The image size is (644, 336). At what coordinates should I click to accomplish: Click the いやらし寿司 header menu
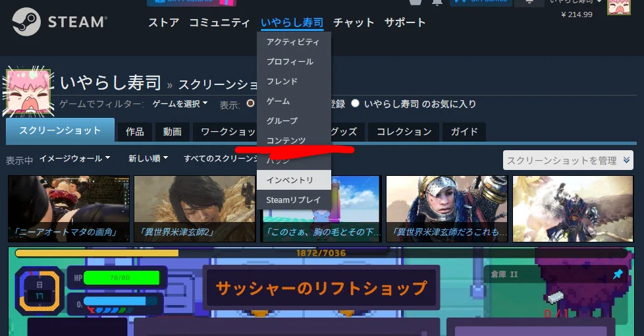click(292, 22)
